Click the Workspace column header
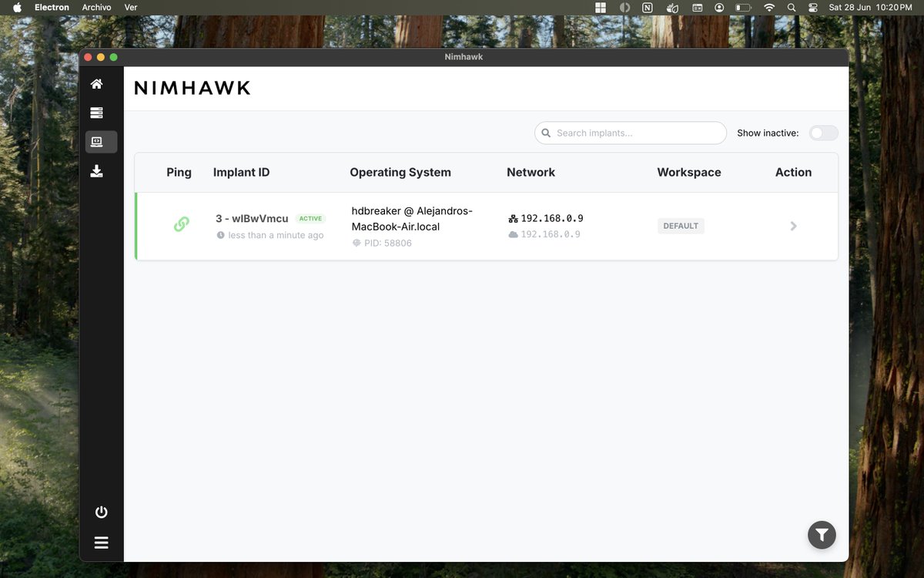The image size is (924, 578). pyautogui.click(x=689, y=173)
